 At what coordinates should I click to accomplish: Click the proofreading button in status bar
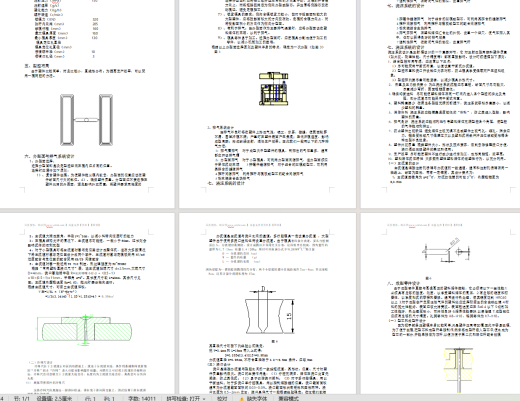click(222, 398)
